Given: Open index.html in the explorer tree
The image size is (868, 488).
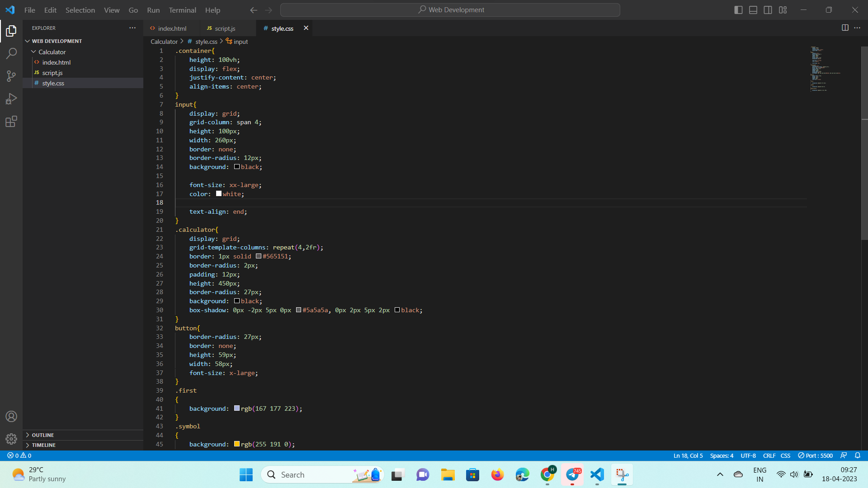Looking at the screenshot, I should (83, 62).
